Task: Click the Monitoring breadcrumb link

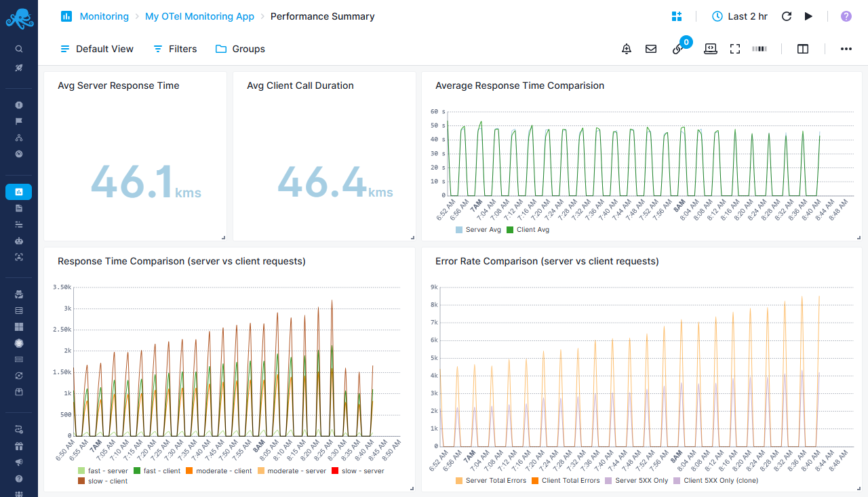Action: (104, 16)
